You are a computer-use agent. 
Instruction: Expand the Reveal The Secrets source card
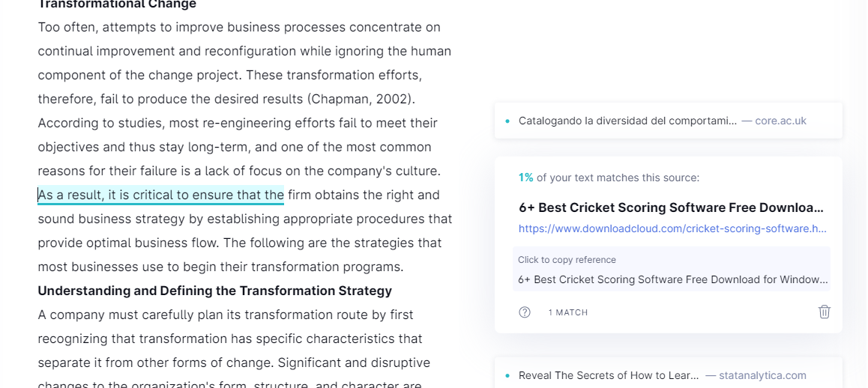click(668, 375)
